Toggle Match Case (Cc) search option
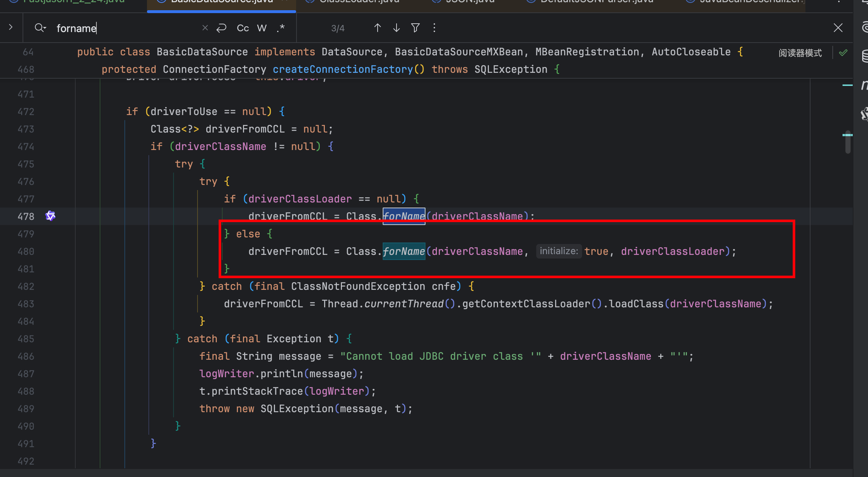868x477 pixels. click(x=243, y=28)
